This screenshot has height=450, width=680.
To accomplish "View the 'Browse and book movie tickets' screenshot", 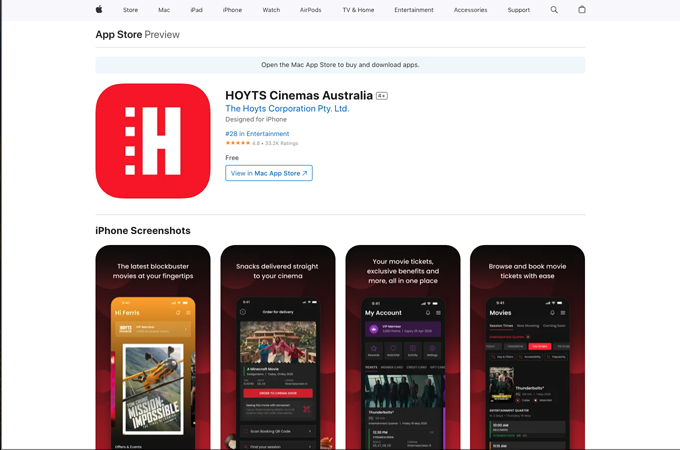I will (x=527, y=347).
